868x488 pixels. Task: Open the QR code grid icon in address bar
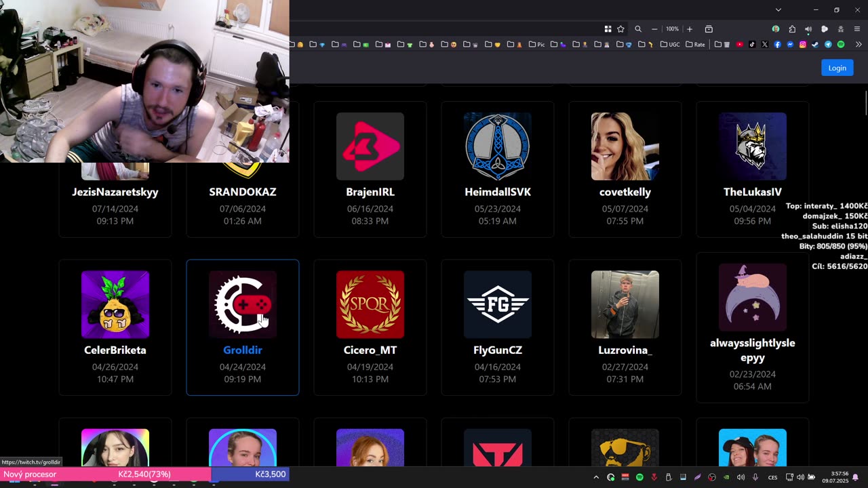click(608, 29)
